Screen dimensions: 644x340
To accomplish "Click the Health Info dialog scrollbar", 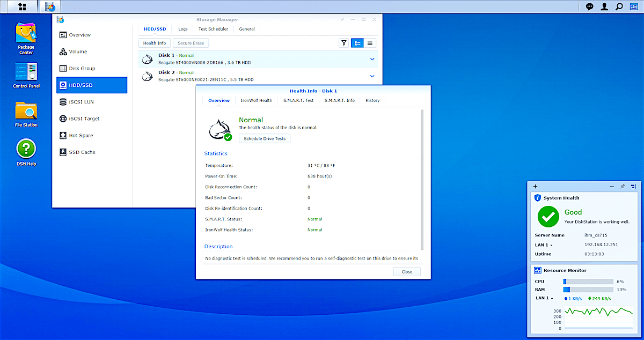I will pyautogui.click(x=422, y=180).
